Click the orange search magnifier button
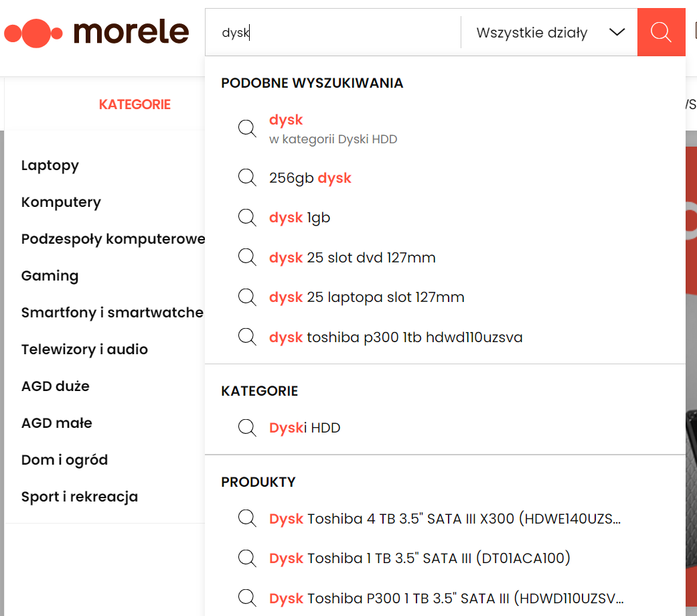This screenshot has width=697, height=616. (661, 32)
